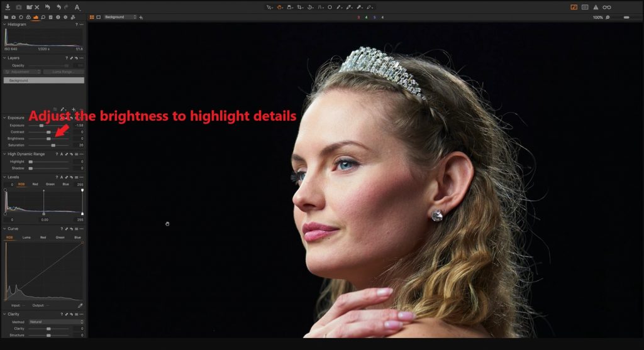Viewport: 644px width, 350px height.
Task: Select the Crop tool
Action: pyautogui.click(x=299, y=8)
